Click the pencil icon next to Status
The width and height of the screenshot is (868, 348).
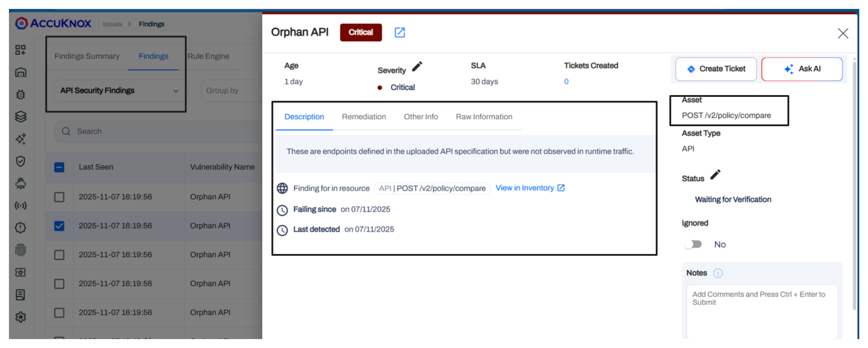[715, 174]
